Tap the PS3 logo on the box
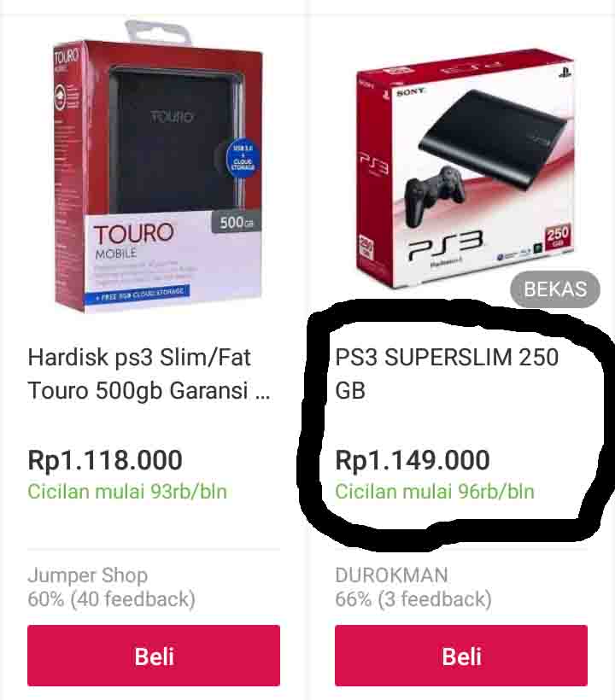 pyautogui.click(x=445, y=246)
